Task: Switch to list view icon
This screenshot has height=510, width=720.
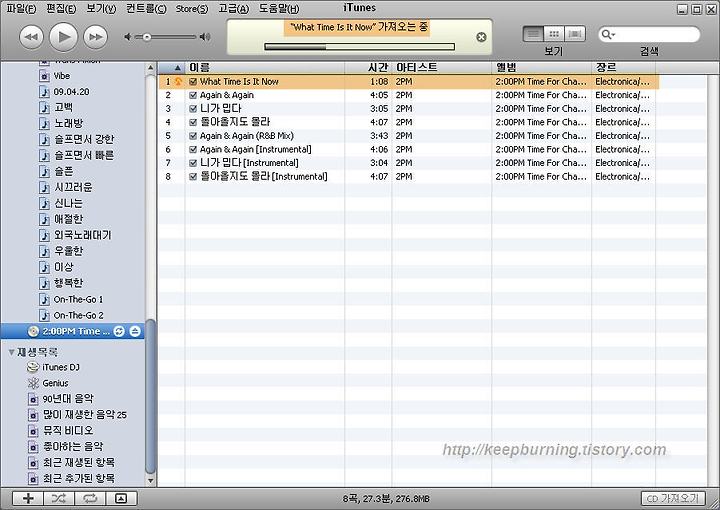Action: tap(533, 34)
